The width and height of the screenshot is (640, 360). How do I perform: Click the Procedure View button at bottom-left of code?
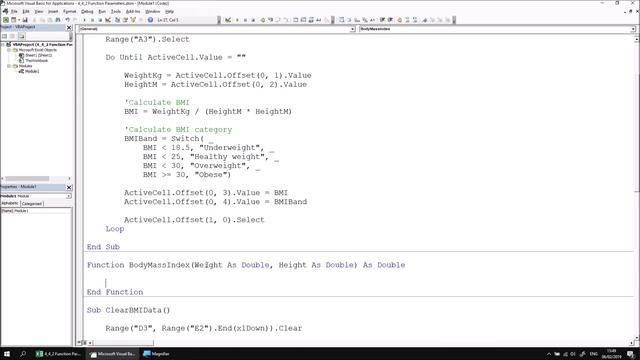79,343
